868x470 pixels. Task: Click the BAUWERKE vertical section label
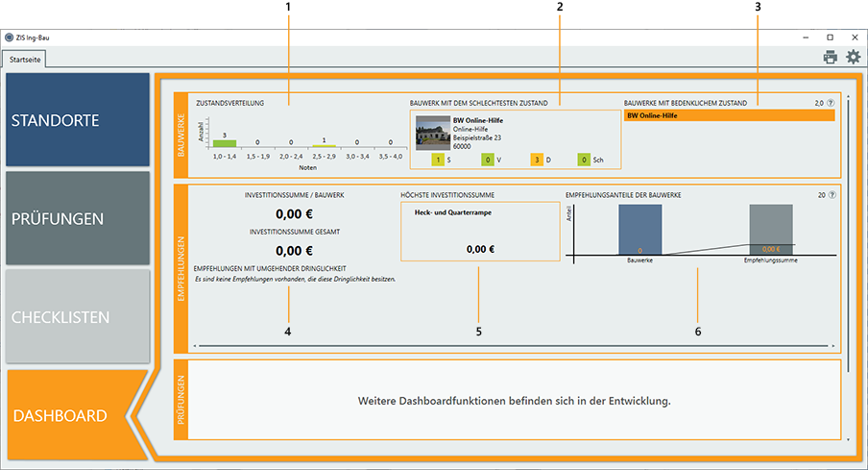[181, 135]
